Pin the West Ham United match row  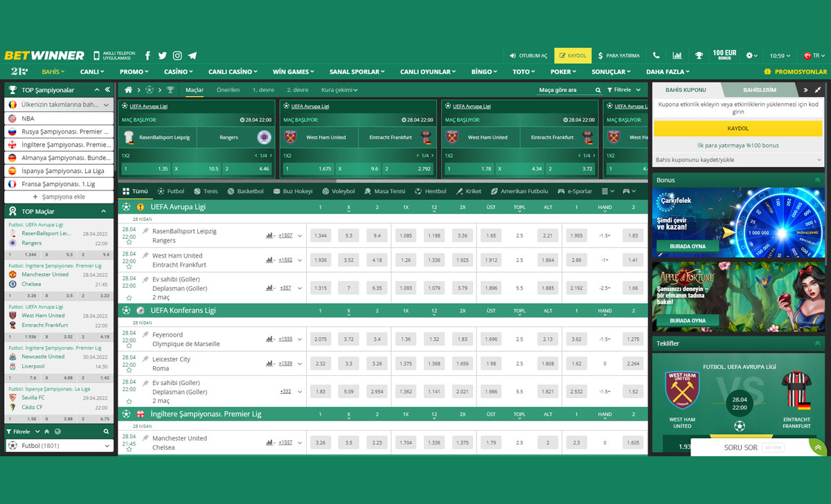(x=145, y=255)
